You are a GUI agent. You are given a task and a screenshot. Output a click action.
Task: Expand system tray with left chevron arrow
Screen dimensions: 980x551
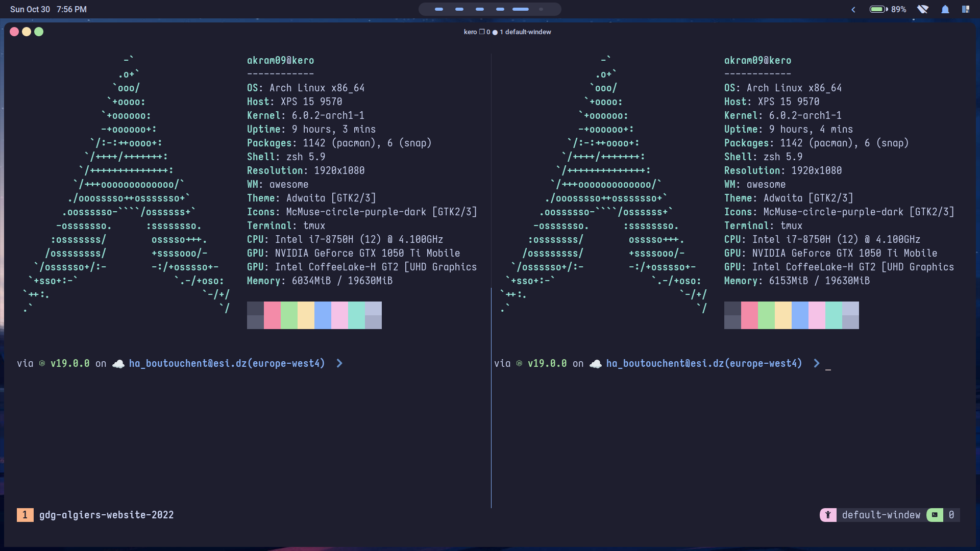[x=853, y=9]
